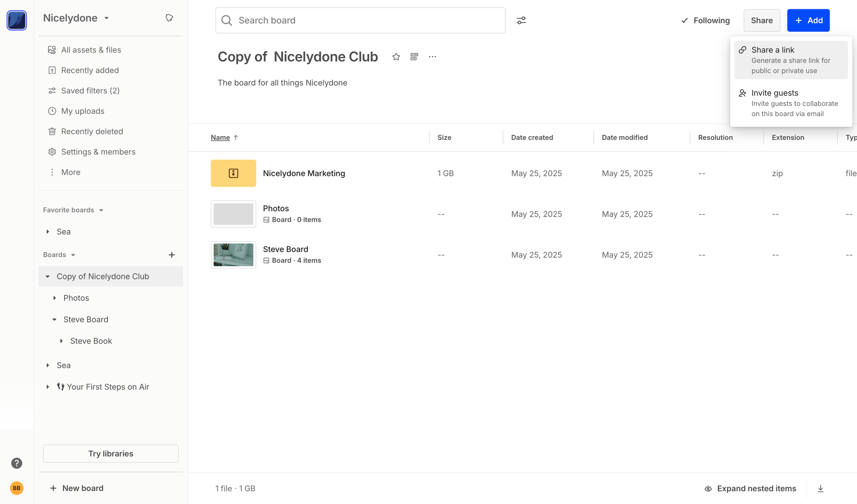Sort by the Size column header
Viewport: 857px width, 504px height.
tap(444, 137)
